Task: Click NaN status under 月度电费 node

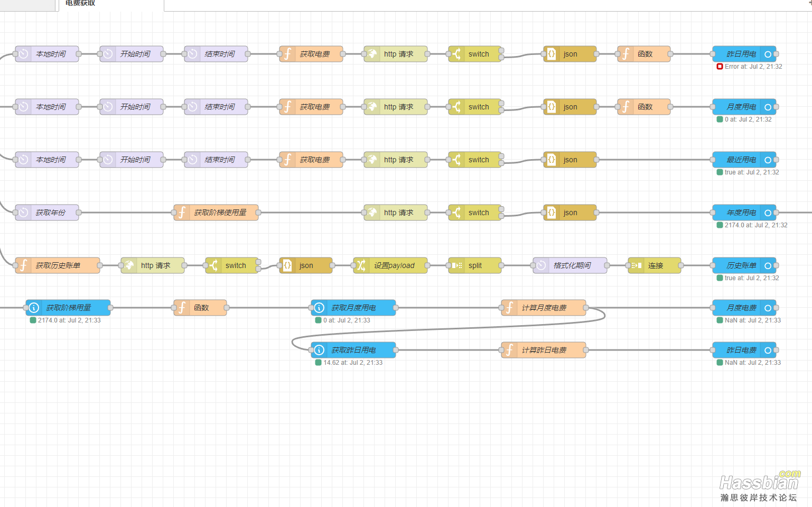Action: (x=753, y=320)
